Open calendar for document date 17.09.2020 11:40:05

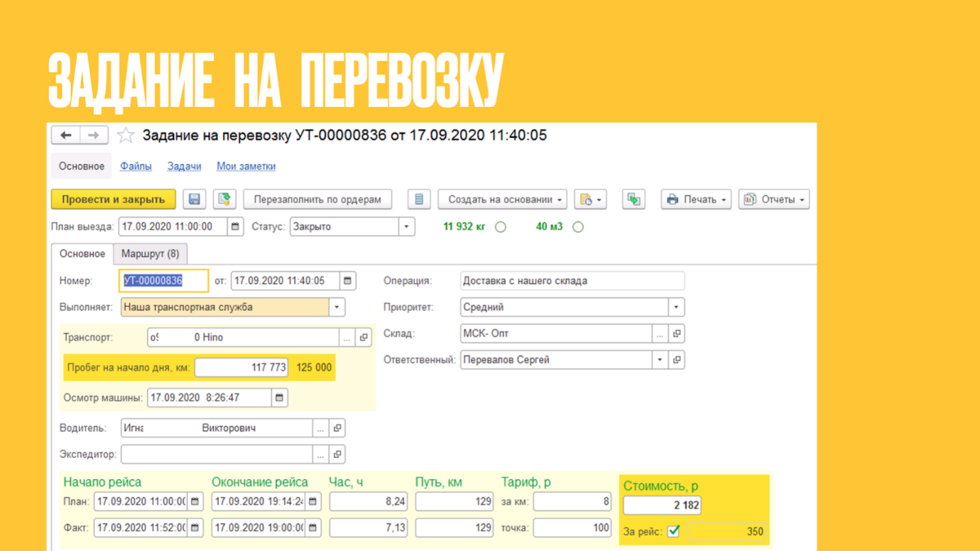[348, 280]
